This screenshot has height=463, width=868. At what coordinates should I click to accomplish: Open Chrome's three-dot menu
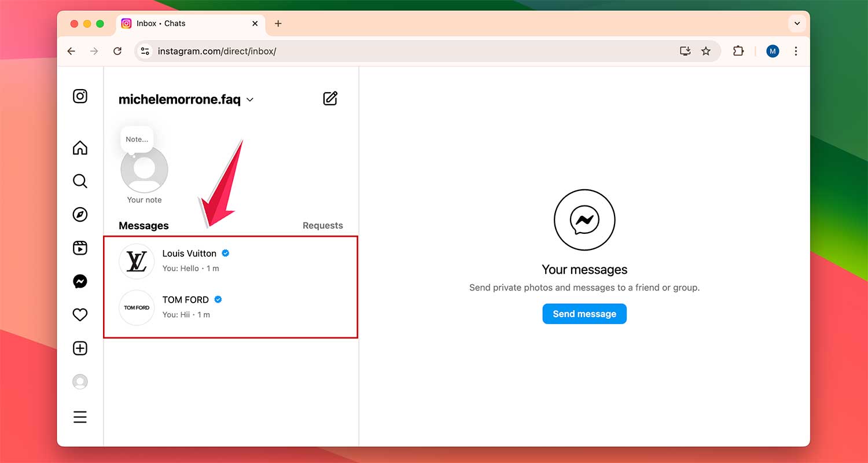[x=796, y=51]
